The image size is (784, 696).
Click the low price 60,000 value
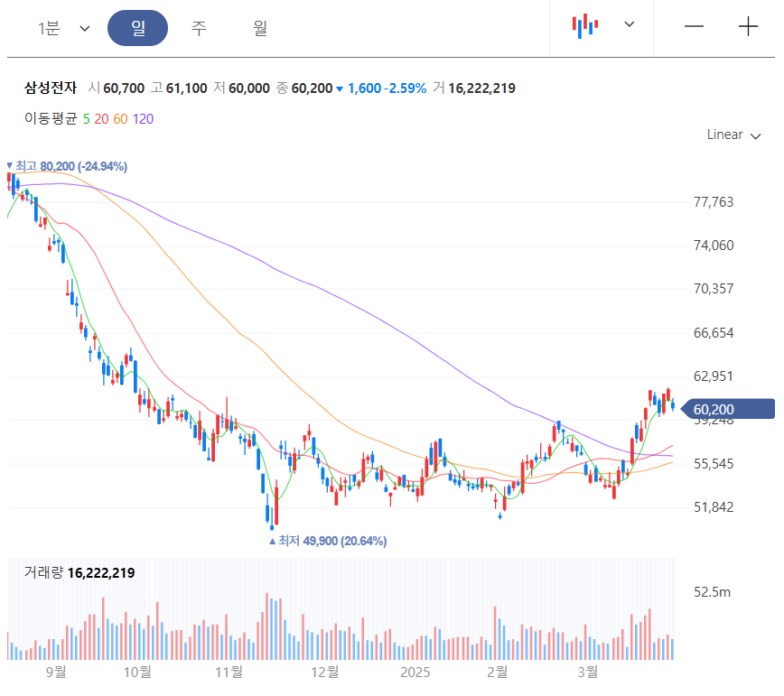(249, 88)
